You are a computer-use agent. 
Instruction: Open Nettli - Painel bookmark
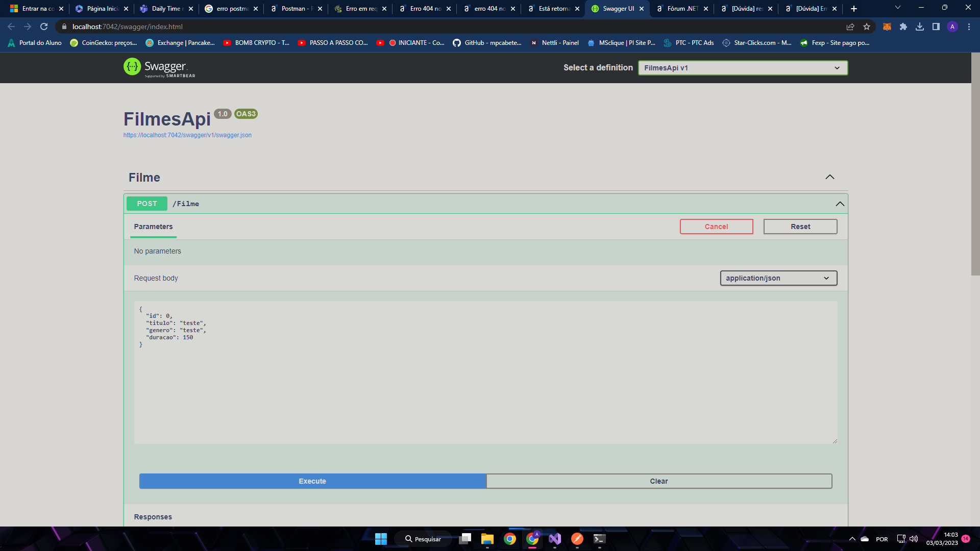point(555,43)
